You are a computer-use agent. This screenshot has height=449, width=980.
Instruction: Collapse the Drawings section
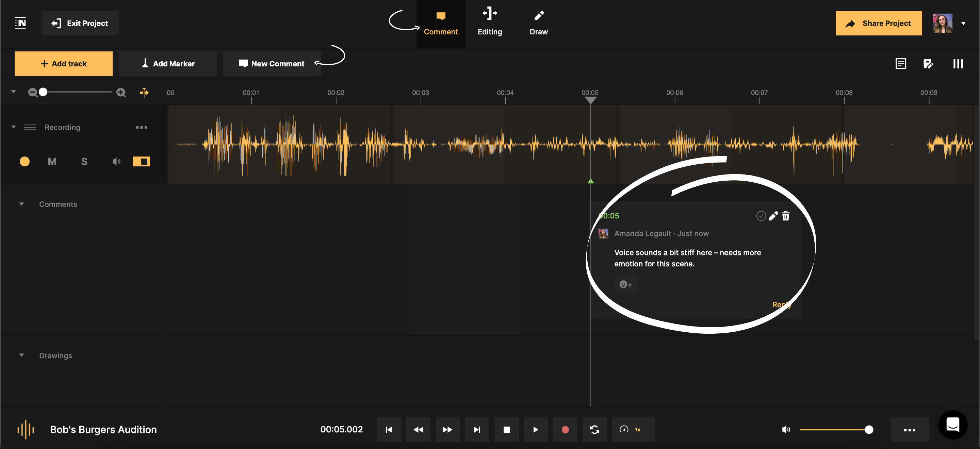pos(22,355)
